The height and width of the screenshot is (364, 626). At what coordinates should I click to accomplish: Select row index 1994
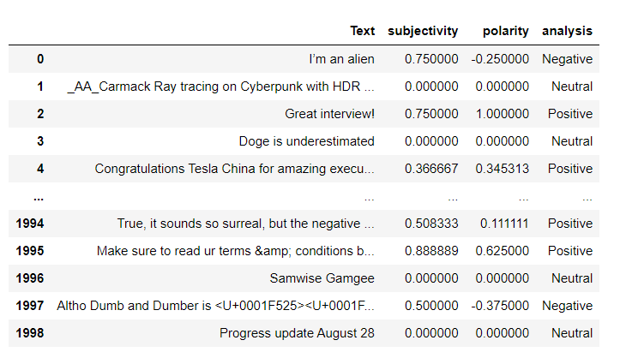point(30,224)
